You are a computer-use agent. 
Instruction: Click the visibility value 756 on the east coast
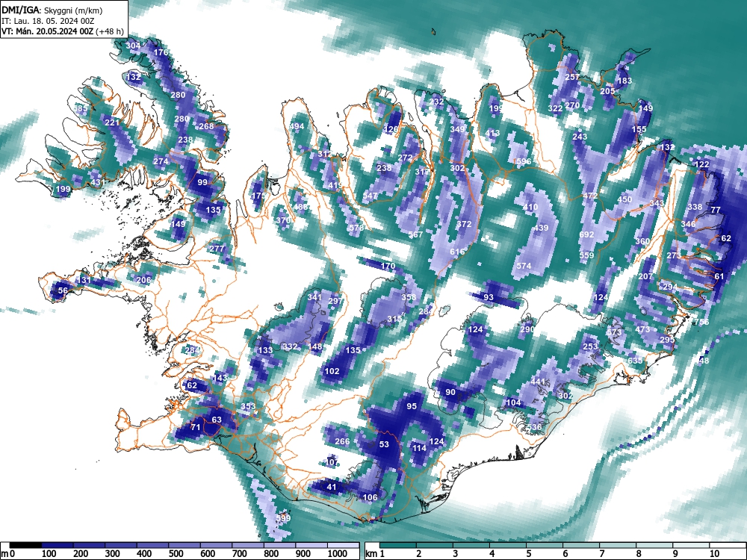[701, 323]
